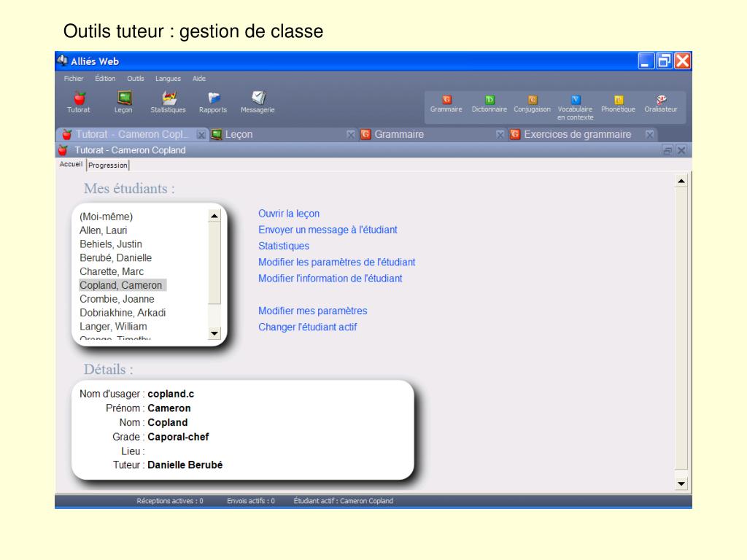The height and width of the screenshot is (560, 747).
Task: Click the Caporal-chef grade value
Action: (178, 437)
